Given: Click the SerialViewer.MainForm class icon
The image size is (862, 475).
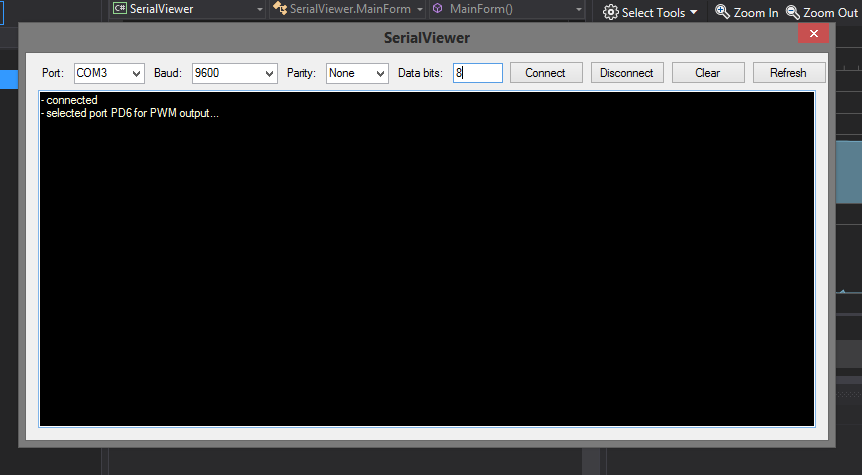Looking at the screenshot, I should coord(280,8).
